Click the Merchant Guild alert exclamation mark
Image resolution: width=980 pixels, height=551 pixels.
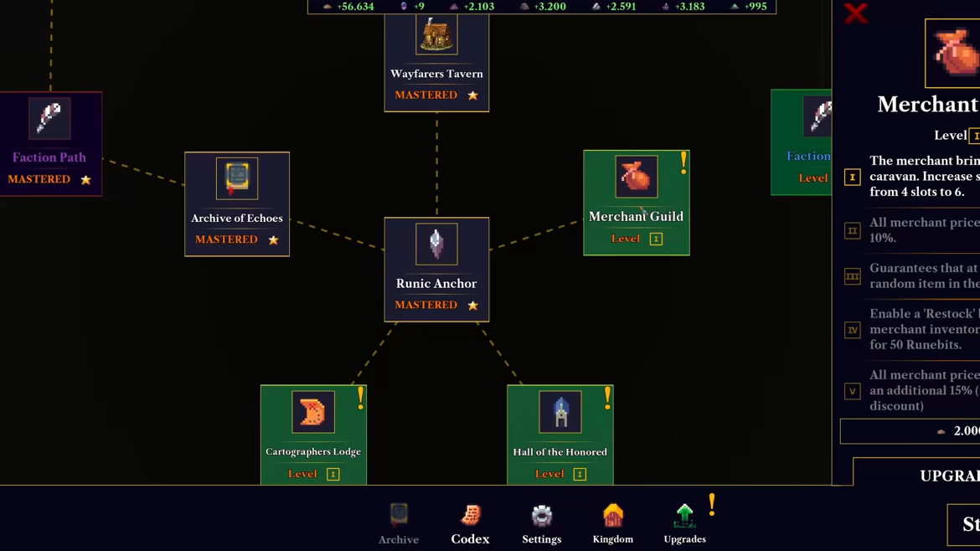tap(683, 163)
